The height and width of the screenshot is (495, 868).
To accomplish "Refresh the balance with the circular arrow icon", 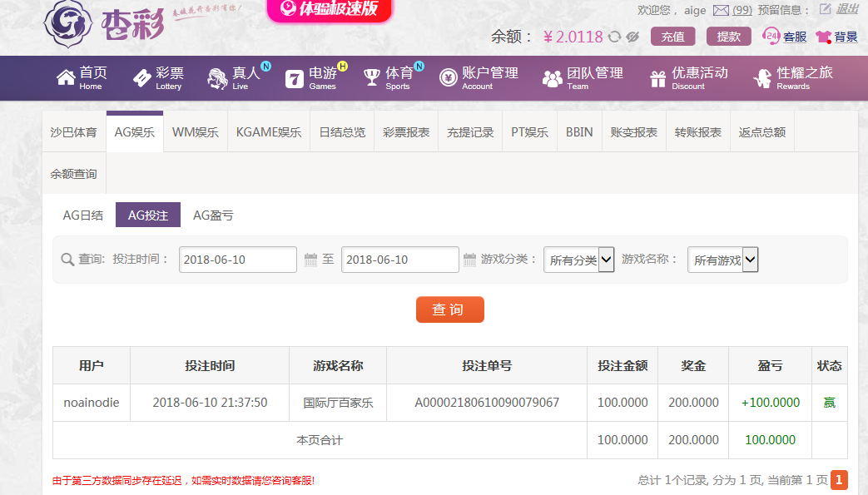I will point(614,37).
